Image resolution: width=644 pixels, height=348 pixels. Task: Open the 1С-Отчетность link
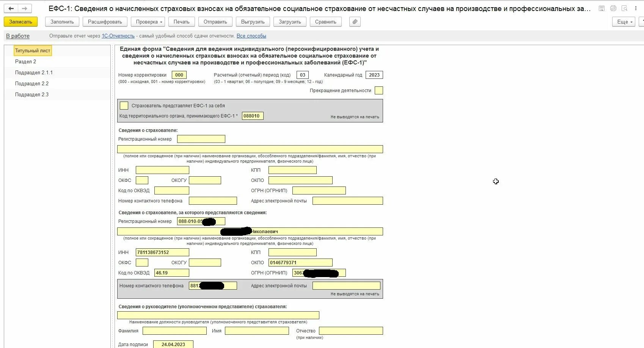pyautogui.click(x=118, y=36)
